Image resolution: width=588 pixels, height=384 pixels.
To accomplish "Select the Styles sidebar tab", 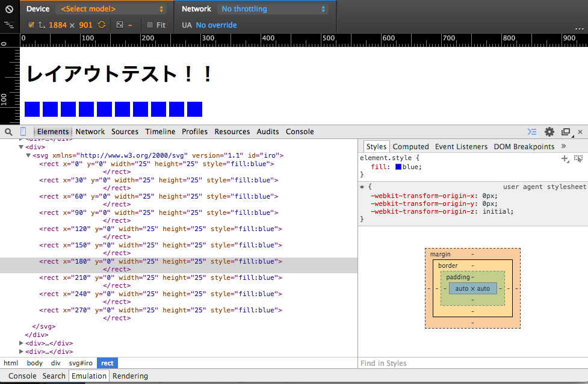I will pos(376,147).
